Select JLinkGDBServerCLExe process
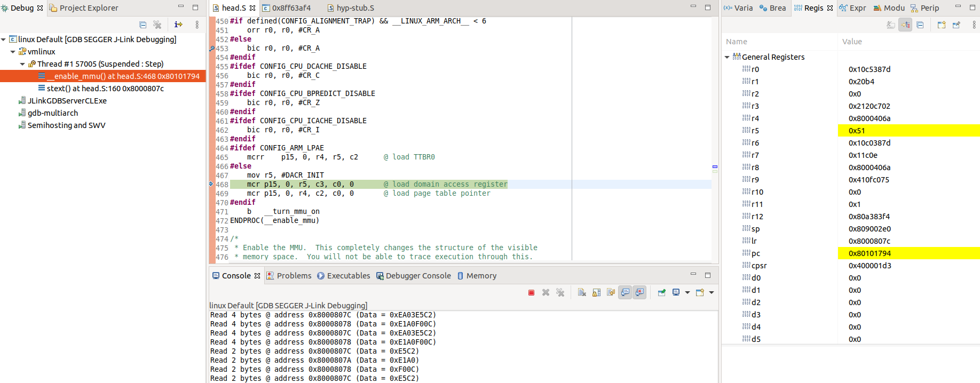Screen dimensions: 980x383 [x=62, y=101]
